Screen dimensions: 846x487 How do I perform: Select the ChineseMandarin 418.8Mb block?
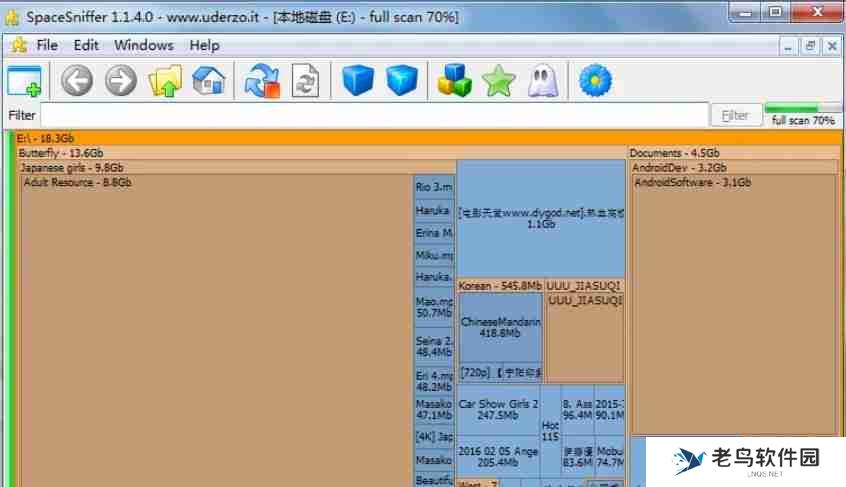(500, 327)
